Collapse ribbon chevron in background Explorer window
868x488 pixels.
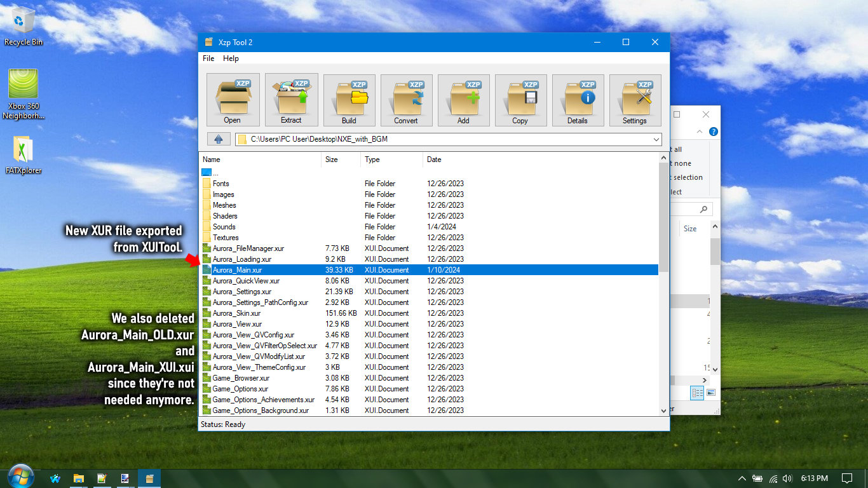[700, 132]
